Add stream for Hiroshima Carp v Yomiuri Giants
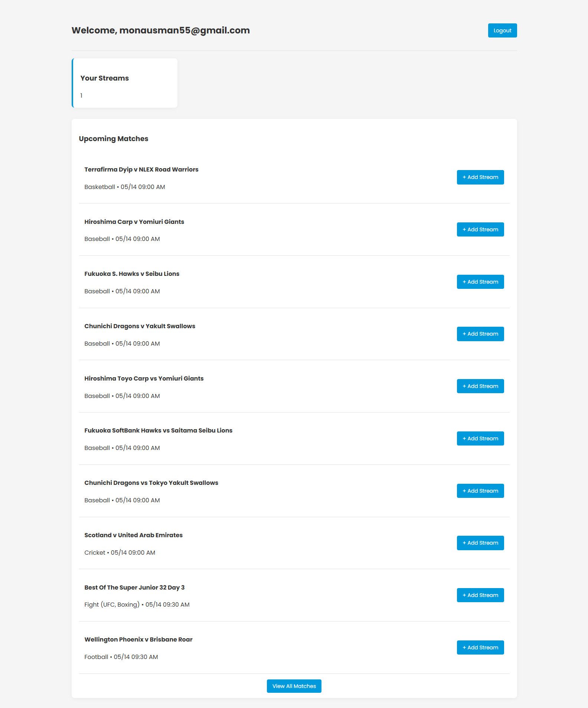The height and width of the screenshot is (708, 588). pyautogui.click(x=480, y=229)
